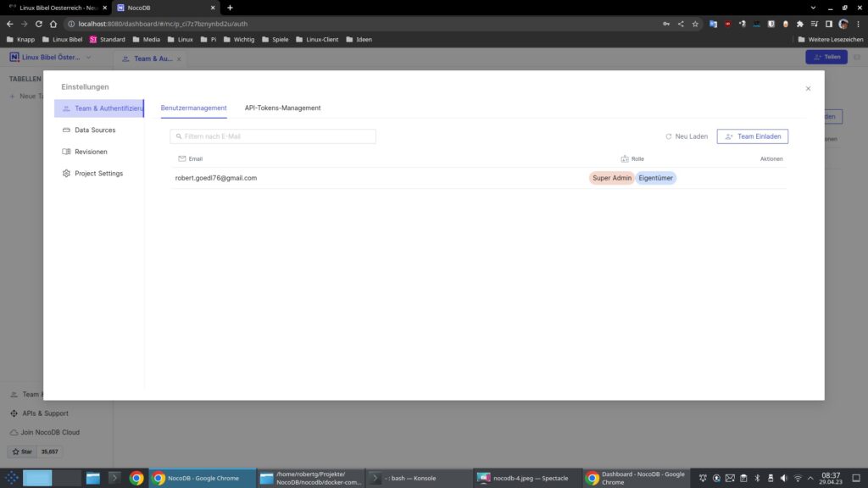Click the 35,657 star count
Screen dimensions: 868x488
[x=50, y=452]
